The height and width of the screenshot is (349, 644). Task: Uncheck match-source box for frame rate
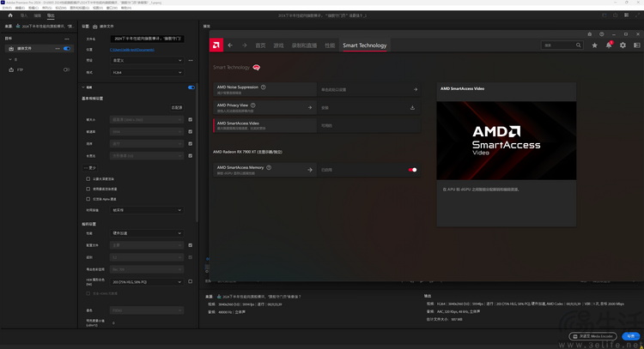pos(190,132)
